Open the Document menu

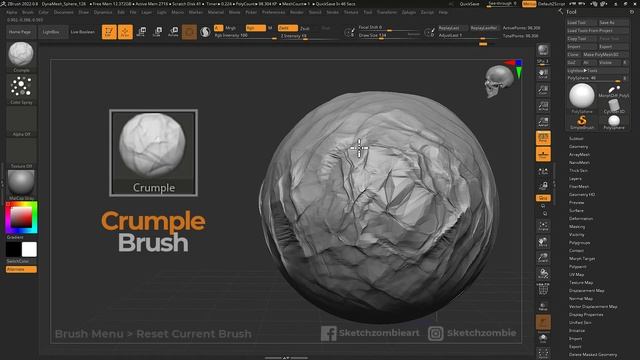click(64, 12)
